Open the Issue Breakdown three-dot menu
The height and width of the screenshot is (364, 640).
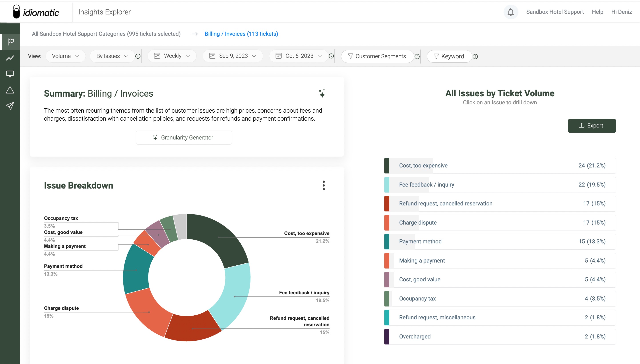324,185
